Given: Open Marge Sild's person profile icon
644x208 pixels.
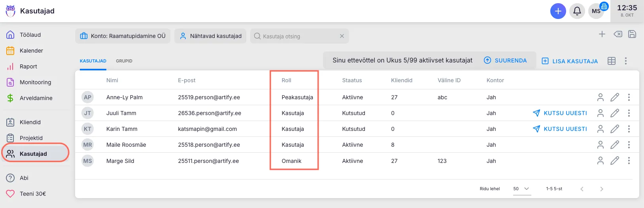Looking at the screenshot, I should pos(600,161).
